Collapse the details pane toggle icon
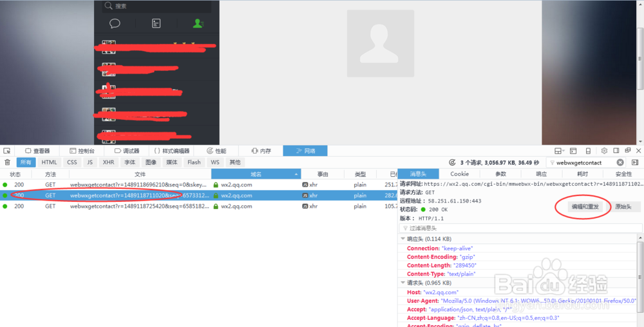Image resolution: width=644 pixels, height=327 pixels. [634, 163]
